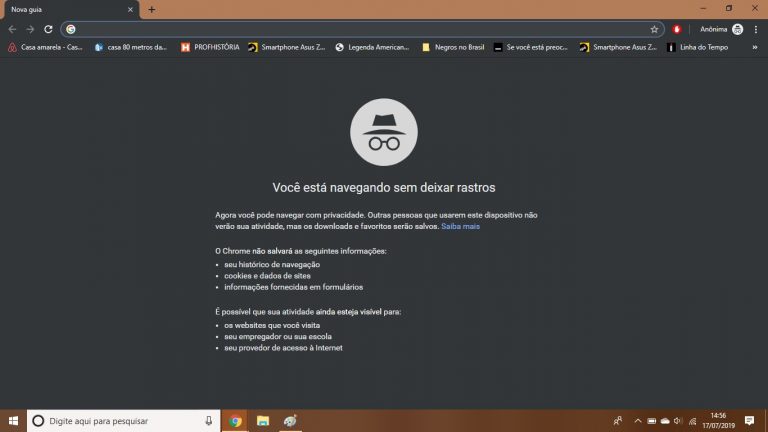This screenshot has height=432, width=768.
Task: Click text seu empregador ou sua escola
Action: pos(278,336)
